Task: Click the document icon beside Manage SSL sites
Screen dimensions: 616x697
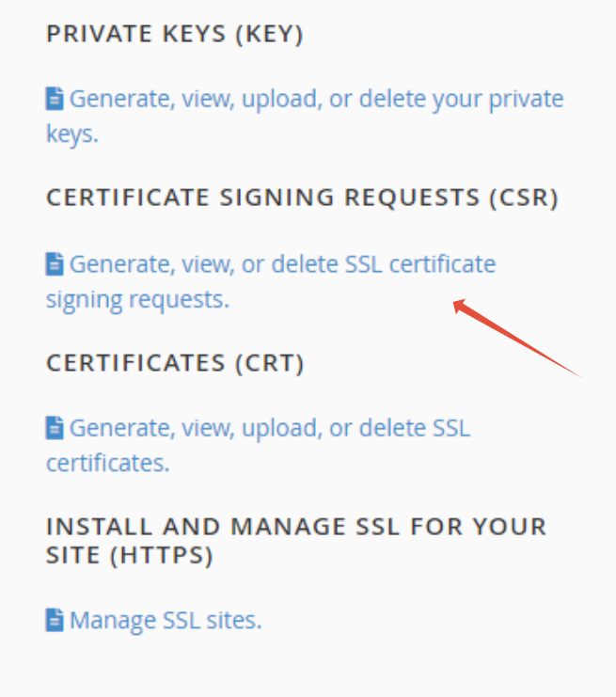Action: (x=55, y=620)
